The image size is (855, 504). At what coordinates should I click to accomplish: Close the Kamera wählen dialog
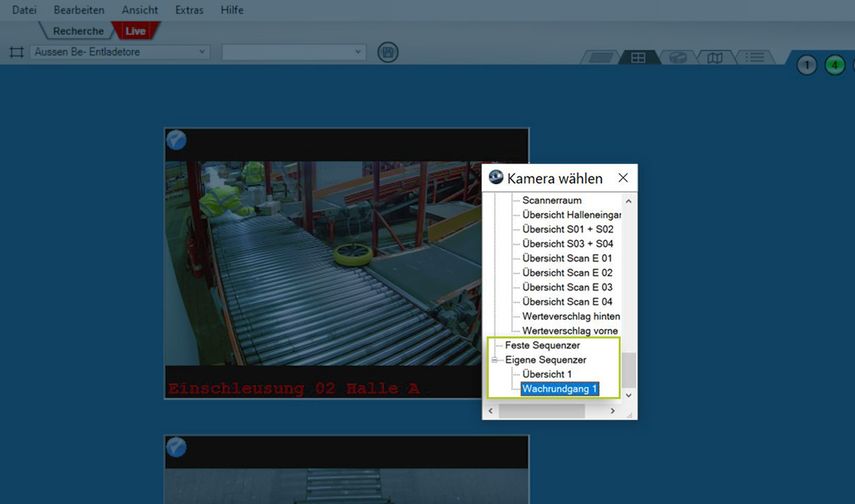(623, 178)
